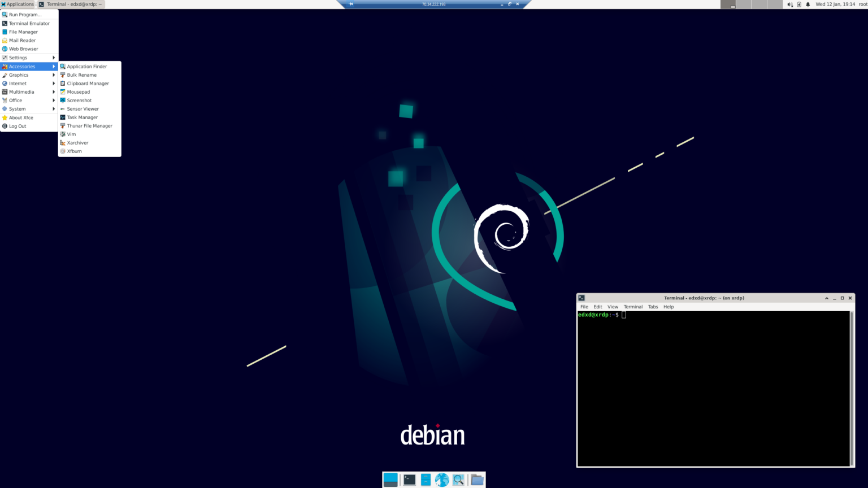The width and height of the screenshot is (868, 488).
Task: Open the folder icon at the dock's right
Action: pyautogui.click(x=477, y=480)
